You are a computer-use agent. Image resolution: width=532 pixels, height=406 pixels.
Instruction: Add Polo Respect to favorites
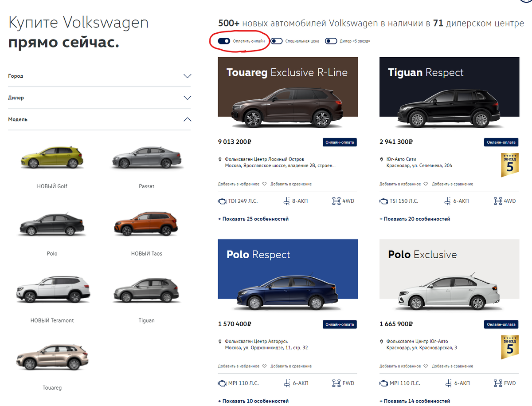tap(242, 366)
